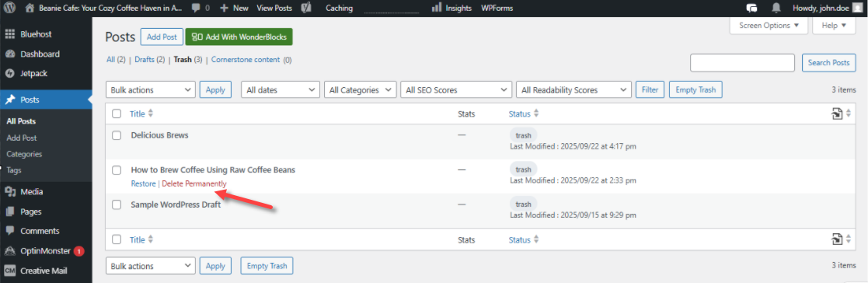Click the Bluehost grid icon in sidebar
Image resolution: width=868 pixels, height=283 pixels.
[9, 34]
